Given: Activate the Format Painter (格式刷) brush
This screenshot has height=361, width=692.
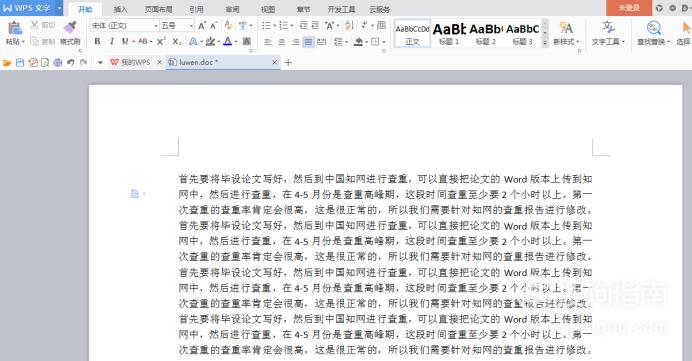Looking at the screenshot, I should point(70,27).
